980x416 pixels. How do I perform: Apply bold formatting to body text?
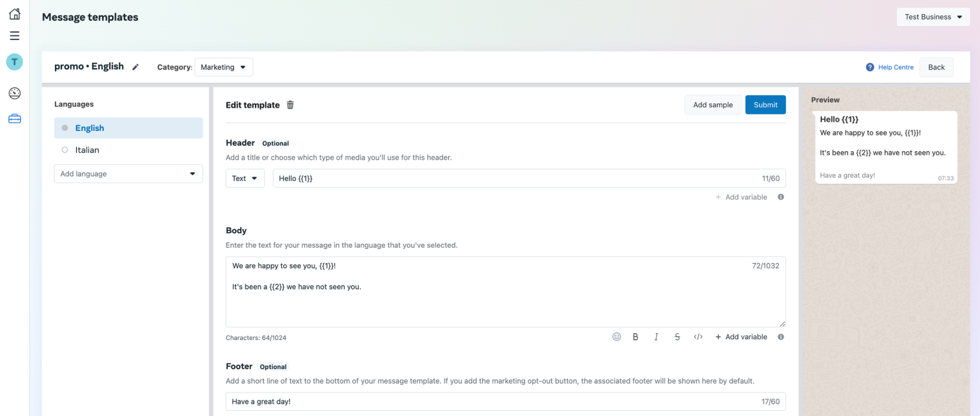coord(636,337)
